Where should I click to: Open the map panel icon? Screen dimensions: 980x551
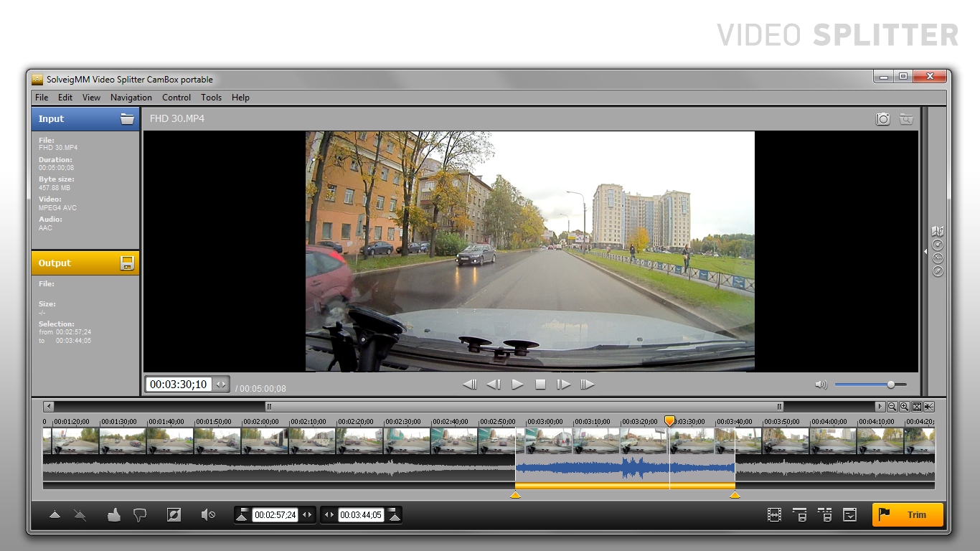click(937, 232)
